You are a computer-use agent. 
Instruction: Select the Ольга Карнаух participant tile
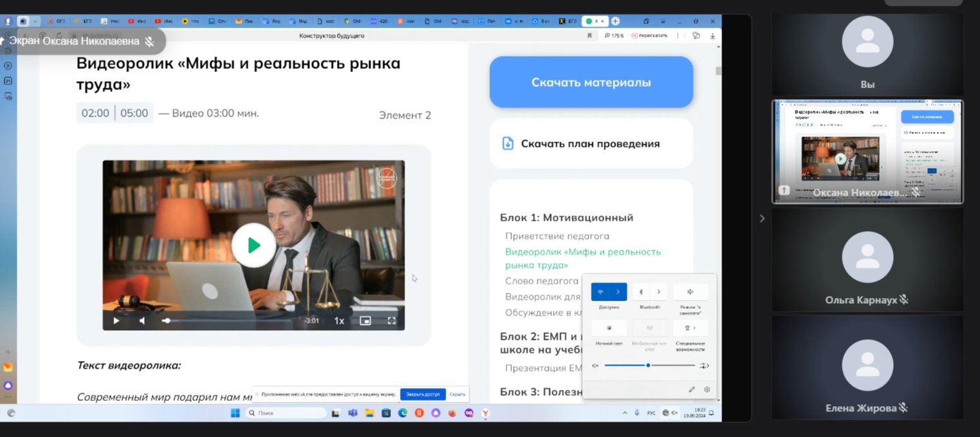pyautogui.click(x=867, y=259)
